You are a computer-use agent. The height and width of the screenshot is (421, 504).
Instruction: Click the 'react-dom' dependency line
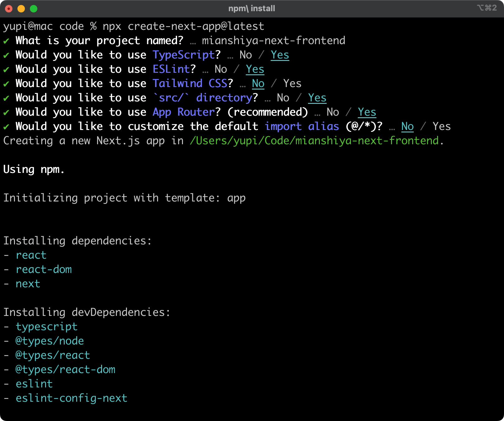(x=44, y=270)
